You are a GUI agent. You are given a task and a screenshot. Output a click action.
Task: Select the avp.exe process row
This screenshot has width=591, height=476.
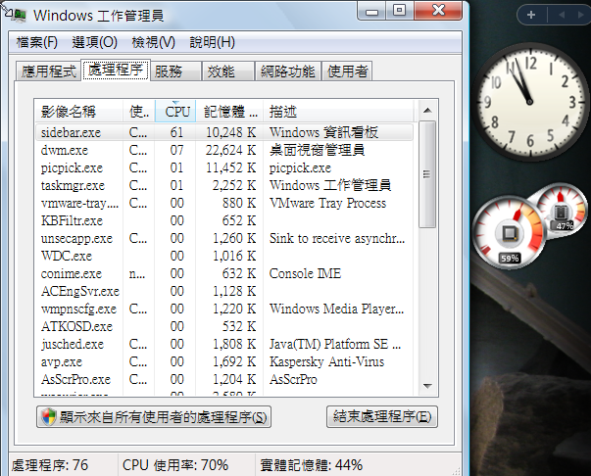tap(224, 362)
